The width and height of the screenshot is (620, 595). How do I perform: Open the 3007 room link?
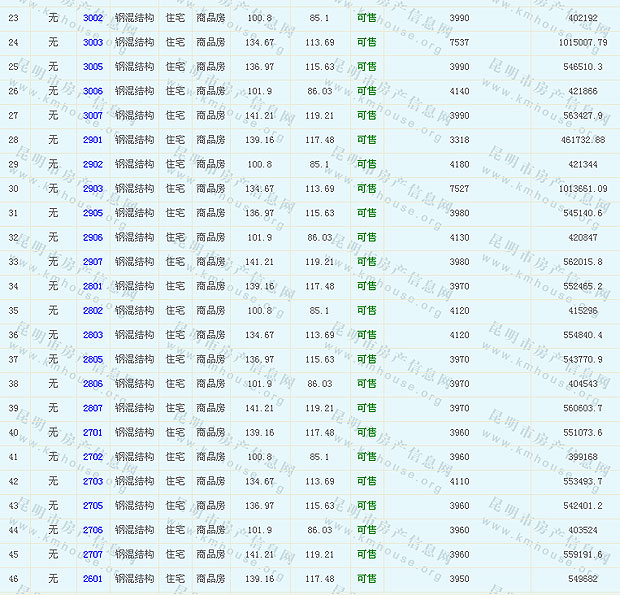tap(93, 115)
